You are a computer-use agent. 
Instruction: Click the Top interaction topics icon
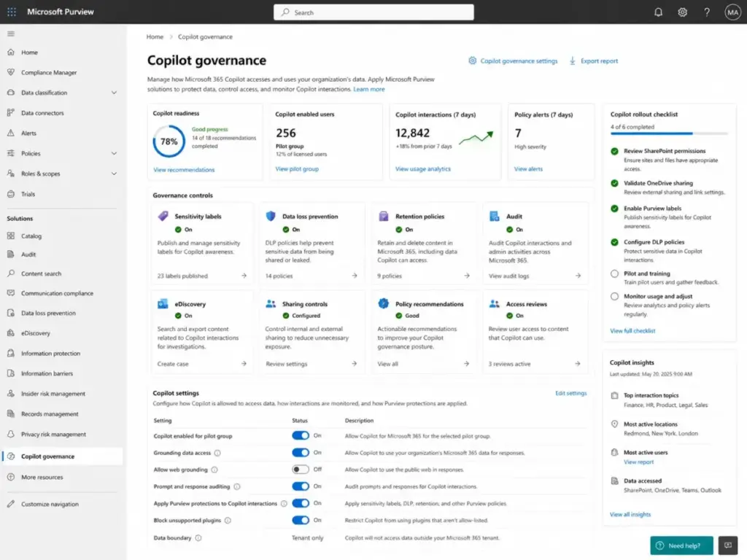[614, 395]
